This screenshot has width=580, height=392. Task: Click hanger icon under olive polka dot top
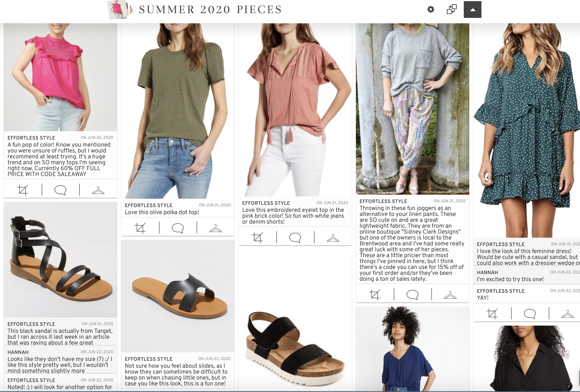click(215, 228)
